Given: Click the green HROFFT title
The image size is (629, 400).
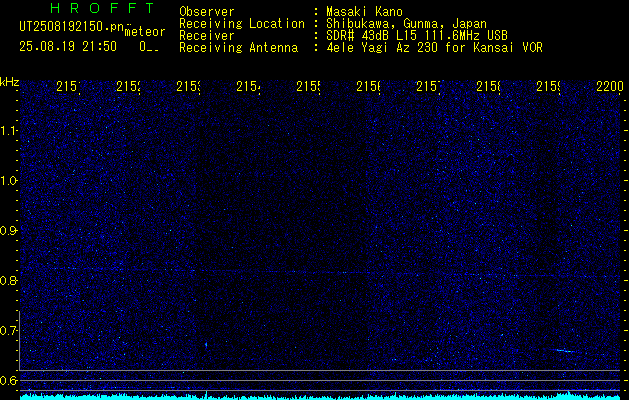Looking at the screenshot, I should point(103,8).
